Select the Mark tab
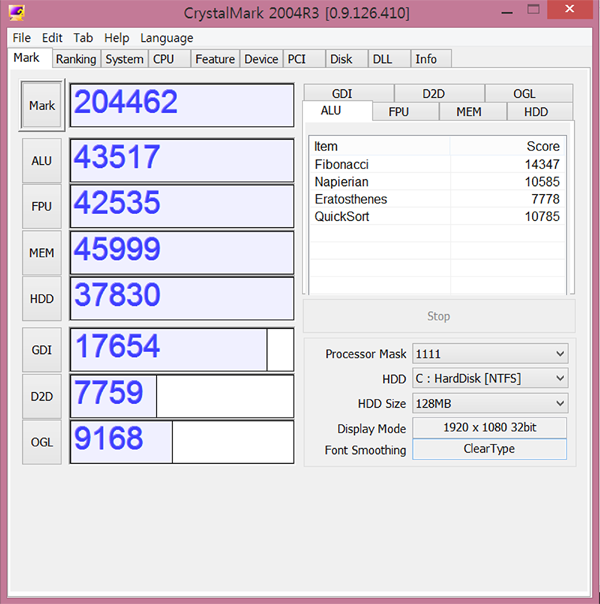Image resolution: width=600 pixels, height=604 pixels. 30,58
